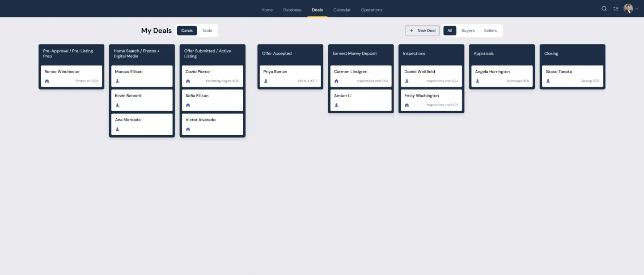
Task: Open Victor Alvarado deal name
Action: (x=200, y=120)
